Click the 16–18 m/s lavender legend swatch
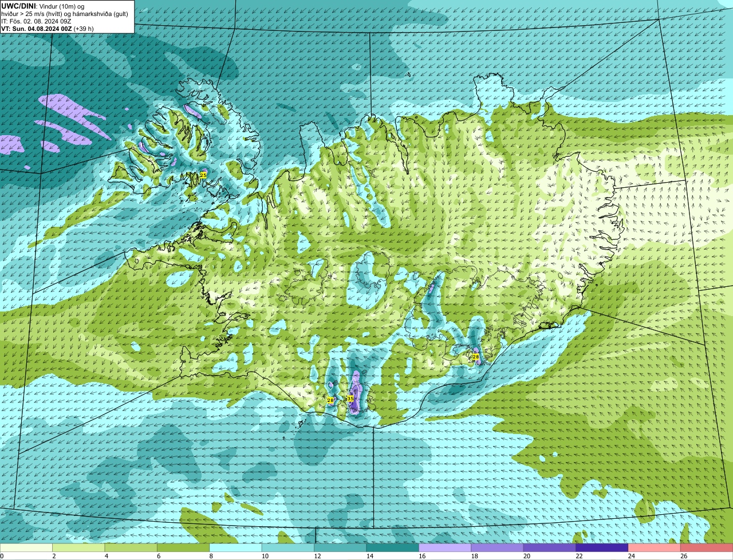733x560 pixels. [x=445, y=547]
